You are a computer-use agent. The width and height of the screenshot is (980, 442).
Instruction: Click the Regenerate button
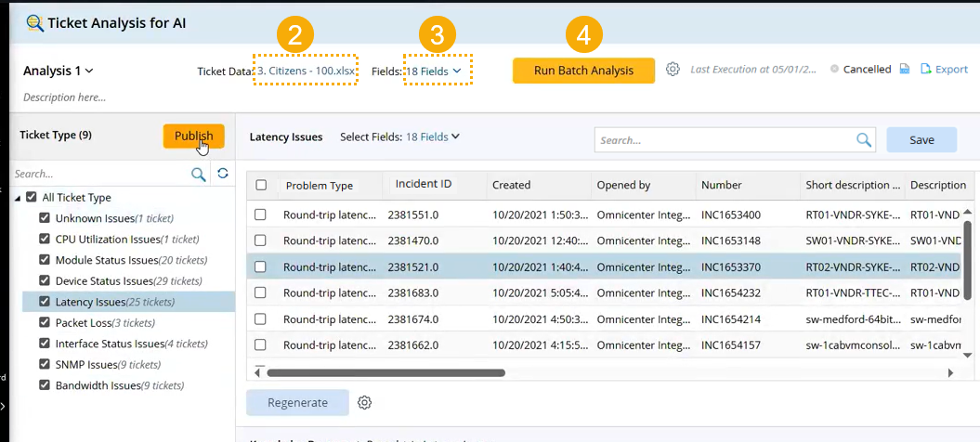[x=297, y=403]
